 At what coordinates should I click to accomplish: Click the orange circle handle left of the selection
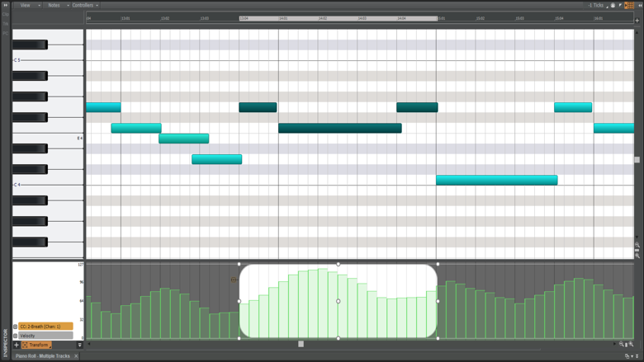[234, 280]
